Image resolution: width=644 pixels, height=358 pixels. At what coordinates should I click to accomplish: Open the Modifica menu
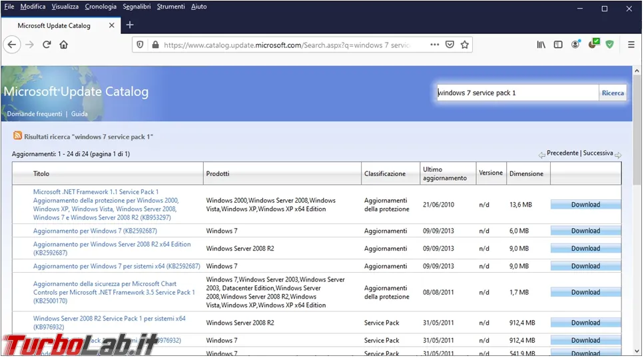33,7
